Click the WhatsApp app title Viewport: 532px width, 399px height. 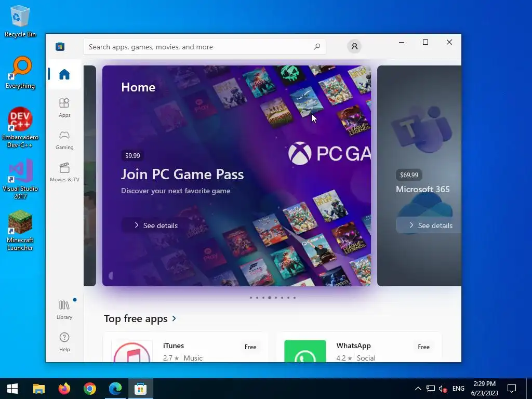353,345
